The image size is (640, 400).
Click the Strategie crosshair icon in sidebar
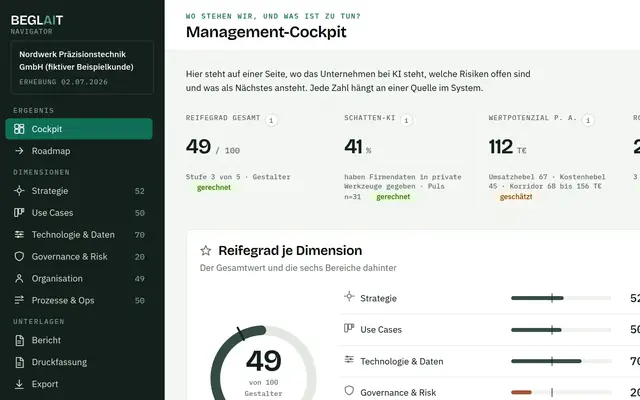click(19, 191)
